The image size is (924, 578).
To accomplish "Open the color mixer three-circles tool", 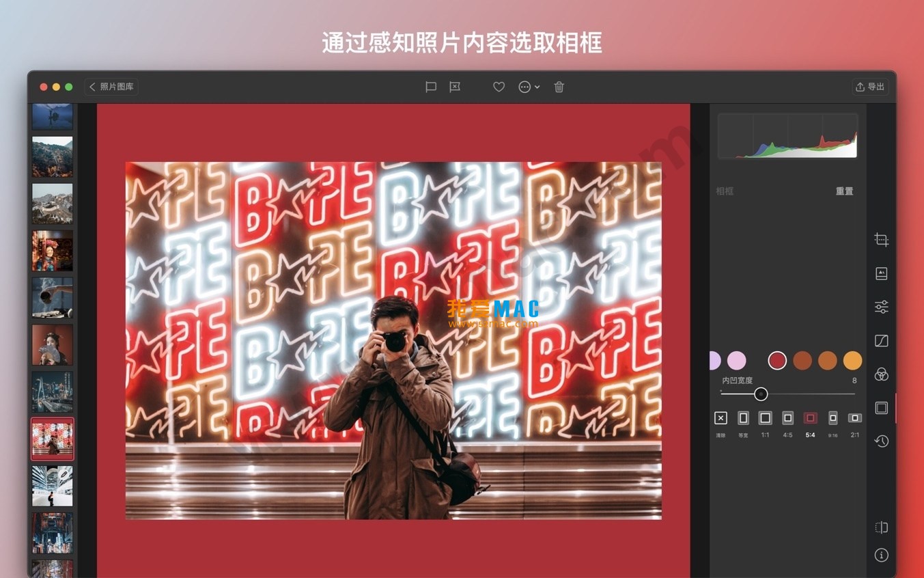I will tap(882, 374).
